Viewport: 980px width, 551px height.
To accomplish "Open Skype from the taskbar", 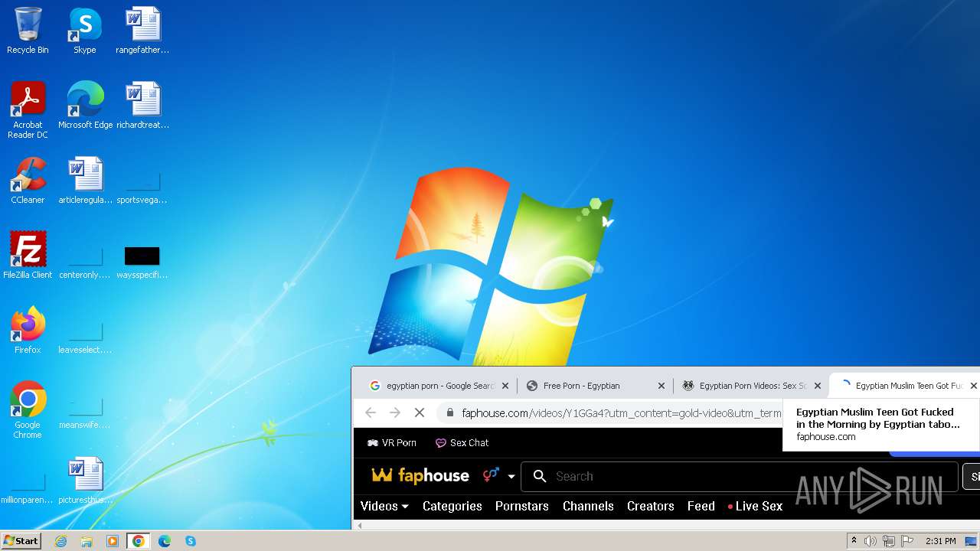I will 191,541.
